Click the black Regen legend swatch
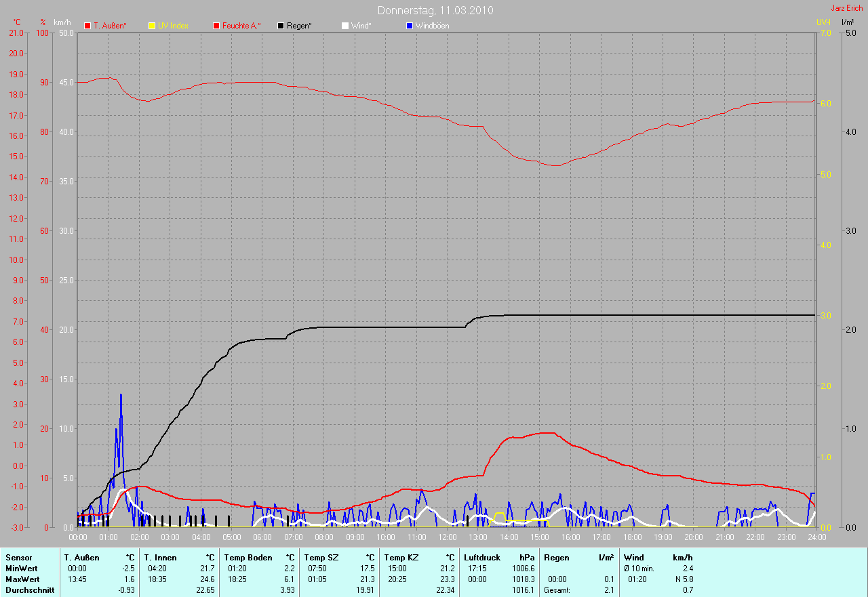 click(281, 26)
